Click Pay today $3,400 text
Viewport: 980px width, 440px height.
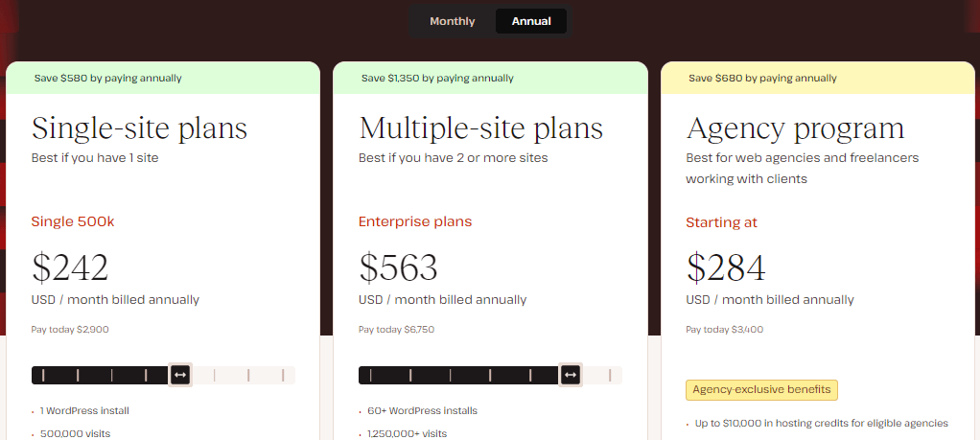pyautogui.click(x=724, y=330)
